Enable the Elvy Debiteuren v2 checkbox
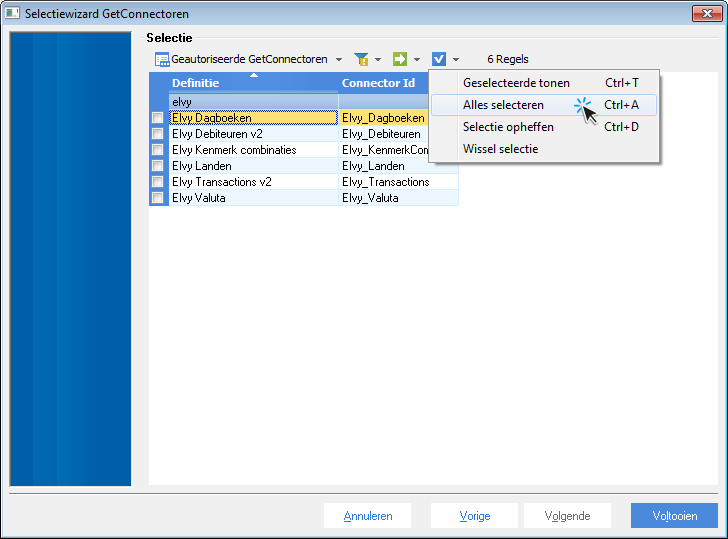 (157, 134)
